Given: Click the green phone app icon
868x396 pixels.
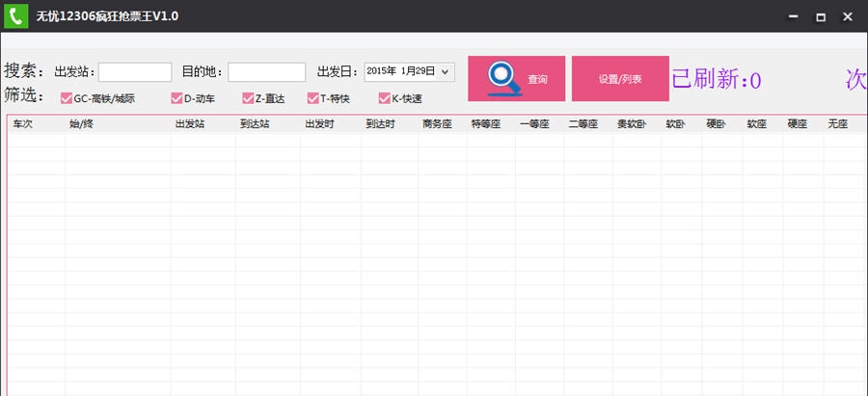Looking at the screenshot, I should (15, 16).
